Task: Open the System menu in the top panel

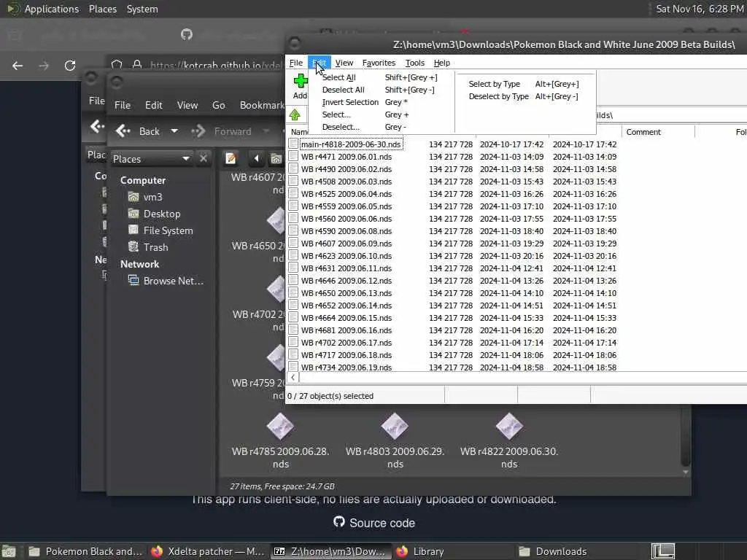Action: (x=142, y=9)
